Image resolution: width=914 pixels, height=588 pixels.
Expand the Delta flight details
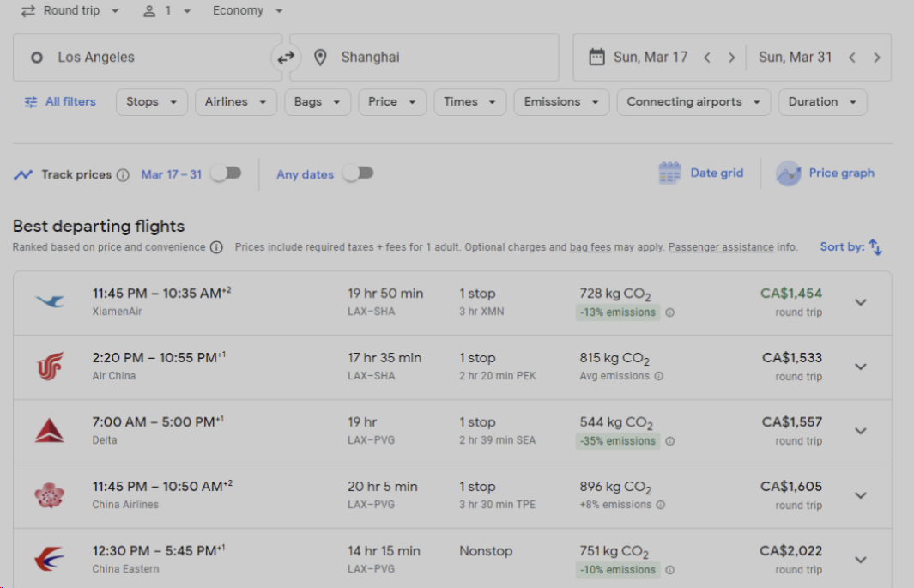(861, 431)
